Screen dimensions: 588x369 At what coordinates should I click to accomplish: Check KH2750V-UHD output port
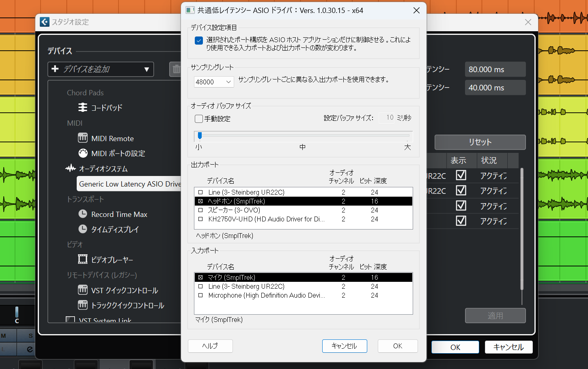click(200, 219)
